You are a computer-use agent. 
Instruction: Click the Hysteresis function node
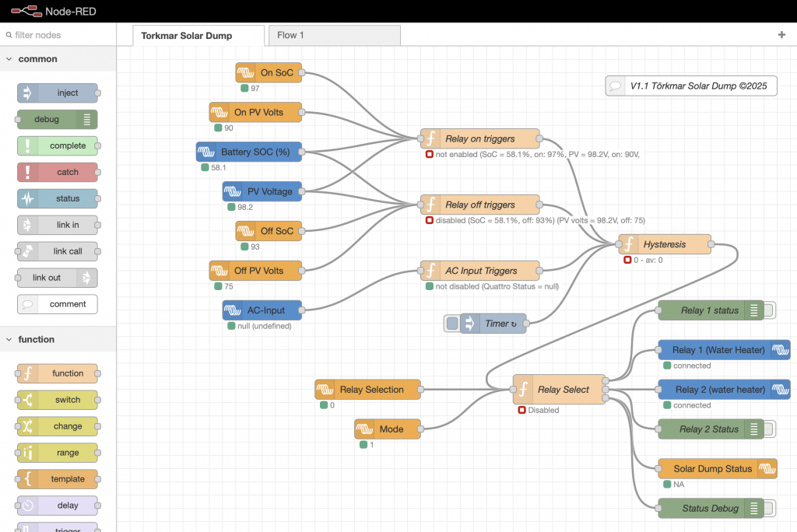[x=665, y=244]
